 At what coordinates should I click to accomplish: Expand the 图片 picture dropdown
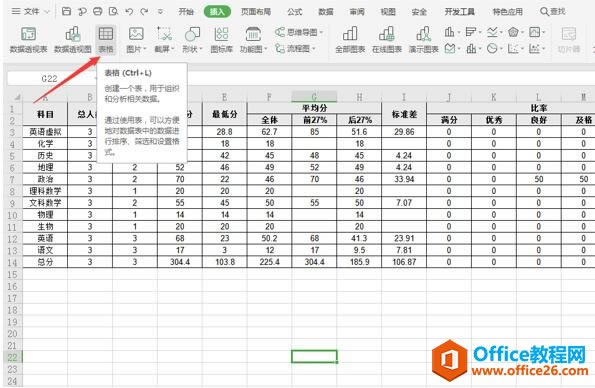(x=136, y=39)
